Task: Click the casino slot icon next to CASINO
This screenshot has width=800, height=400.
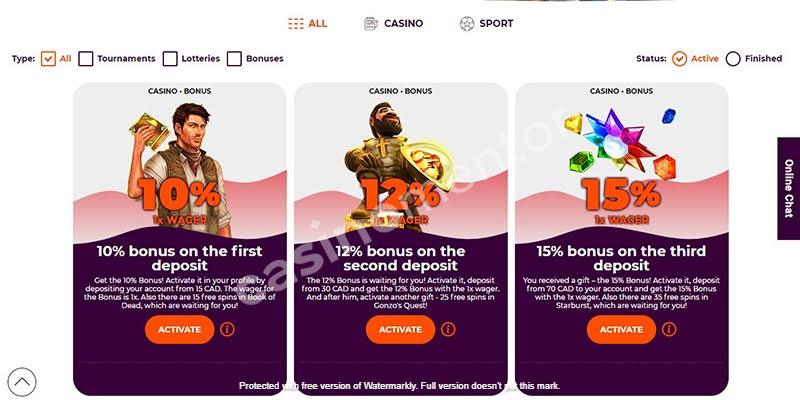Action: (371, 23)
